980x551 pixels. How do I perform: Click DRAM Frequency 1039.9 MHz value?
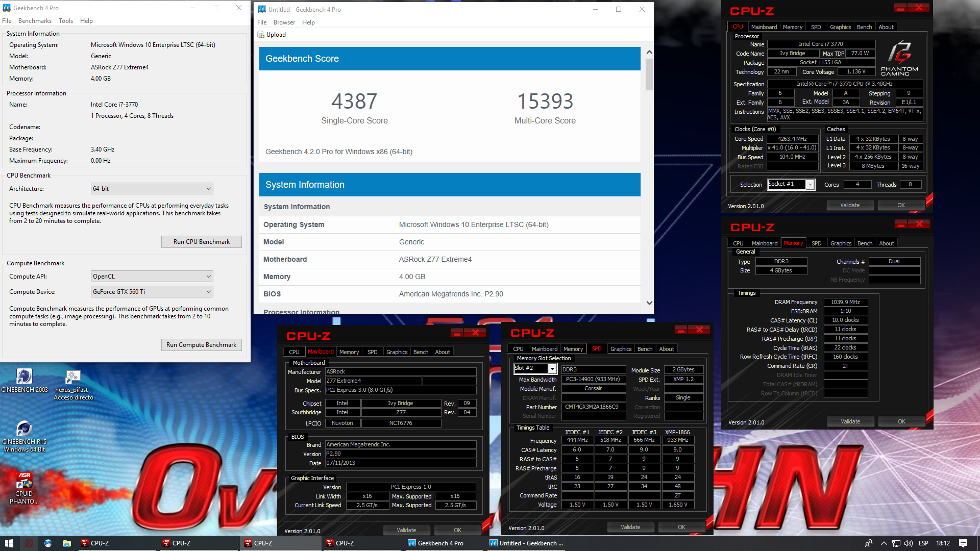click(x=845, y=302)
